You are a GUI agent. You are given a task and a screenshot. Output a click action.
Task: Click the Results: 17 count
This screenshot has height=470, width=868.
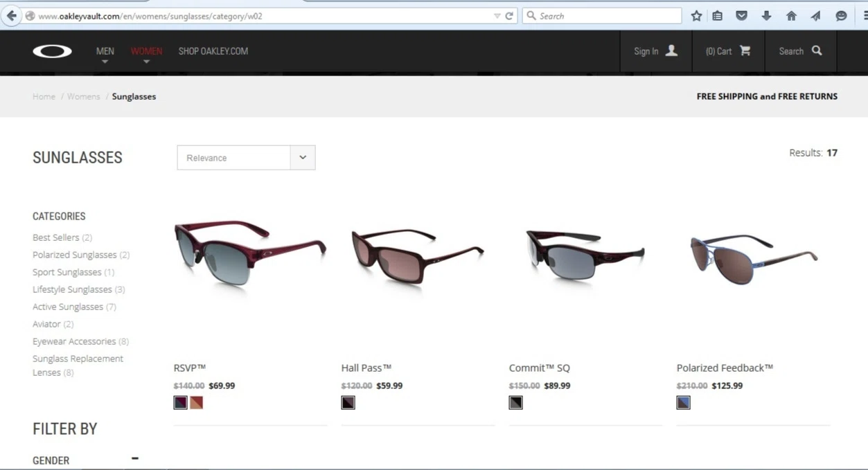pos(813,153)
